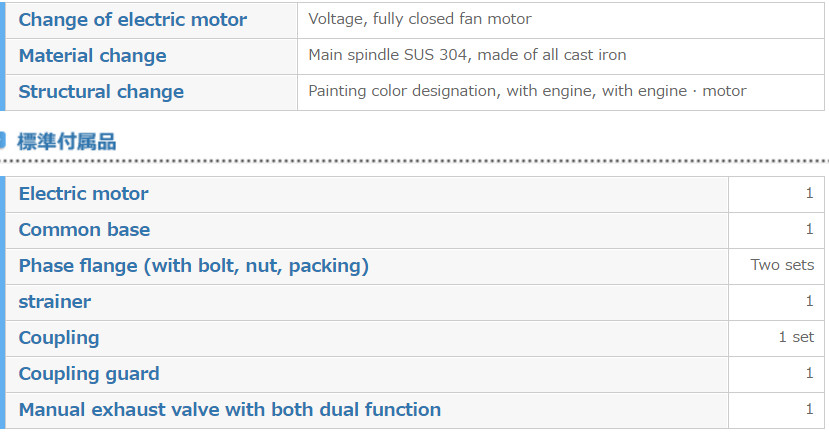Click the "Electric motor" accessory row label
Image resolution: width=829 pixels, height=433 pixels.
84,194
